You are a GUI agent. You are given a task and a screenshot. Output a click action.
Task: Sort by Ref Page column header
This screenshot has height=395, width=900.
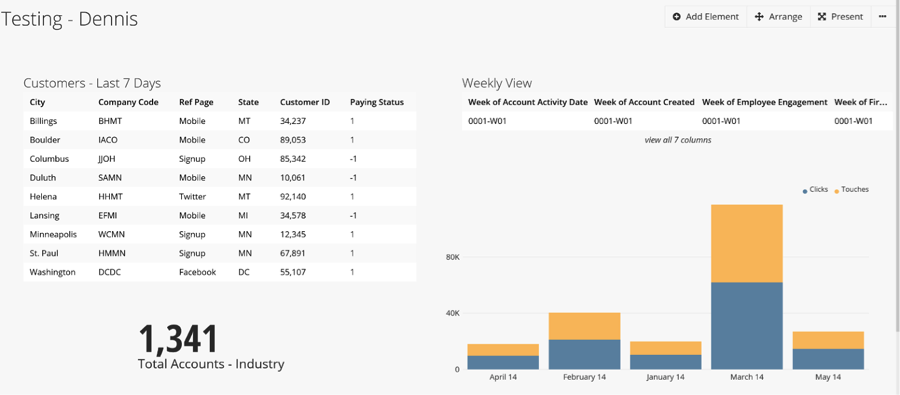(x=196, y=102)
